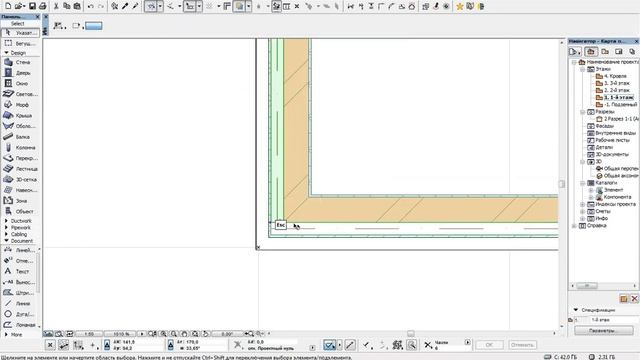
Task: Select the Roof tool (Крыша)
Action: click(20, 116)
